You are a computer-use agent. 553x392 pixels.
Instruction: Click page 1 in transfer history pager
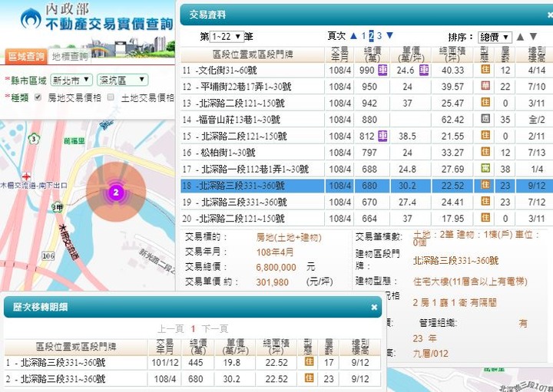coord(193,329)
